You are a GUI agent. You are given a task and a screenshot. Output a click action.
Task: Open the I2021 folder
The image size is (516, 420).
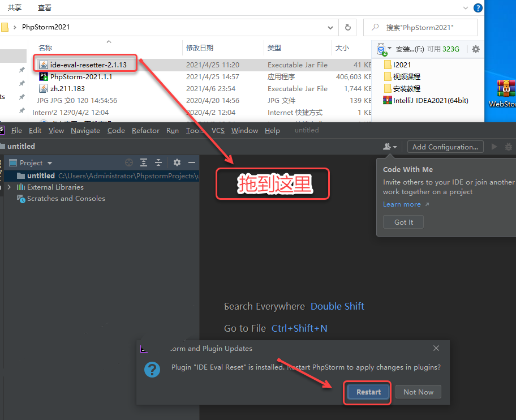click(x=397, y=65)
